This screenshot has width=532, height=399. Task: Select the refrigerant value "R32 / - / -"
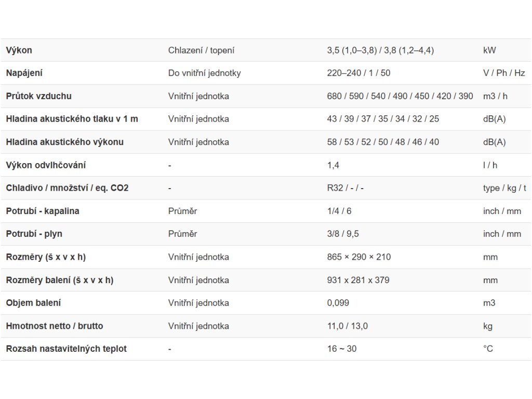[345, 188]
